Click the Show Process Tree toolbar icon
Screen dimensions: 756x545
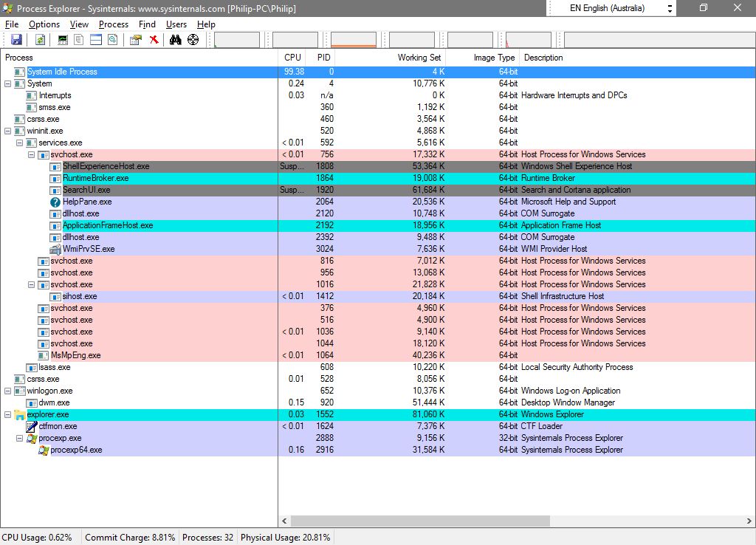(78, 40)
